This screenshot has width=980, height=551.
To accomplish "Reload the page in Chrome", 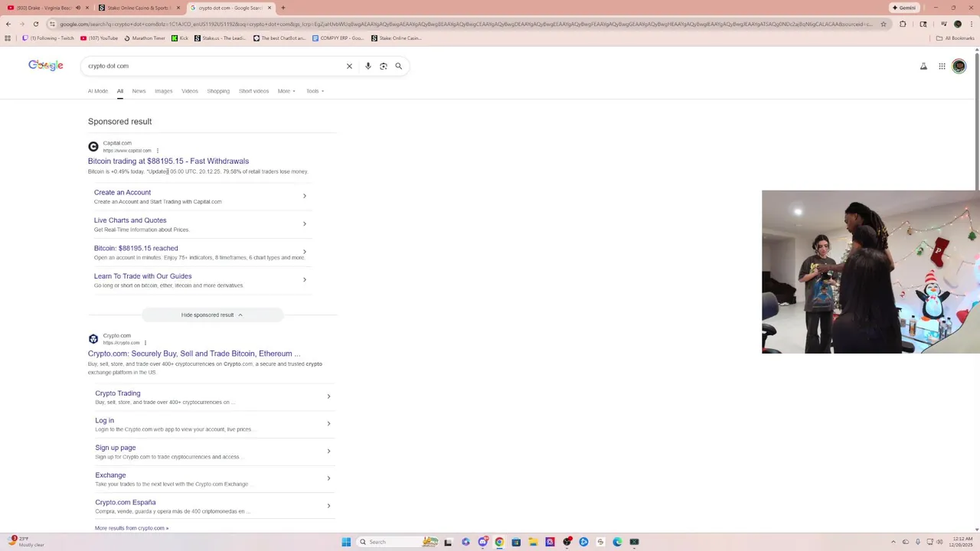I will (x=35, y=24).
